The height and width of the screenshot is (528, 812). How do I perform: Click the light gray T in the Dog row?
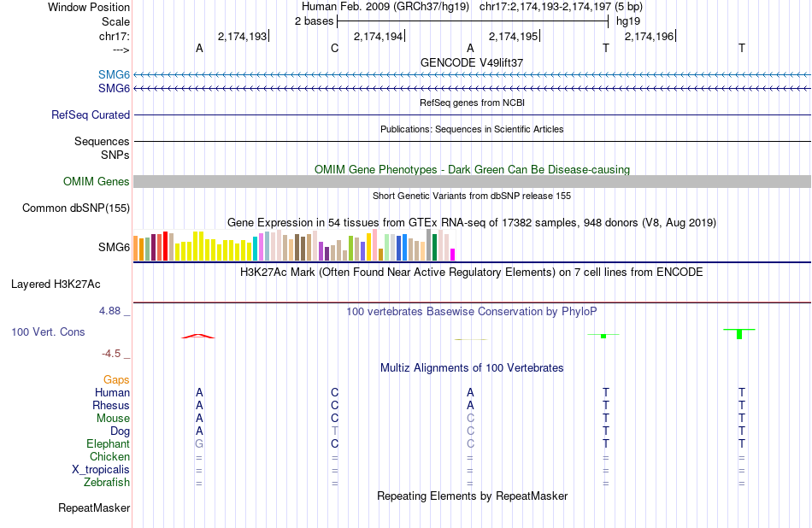click(334, 431)
